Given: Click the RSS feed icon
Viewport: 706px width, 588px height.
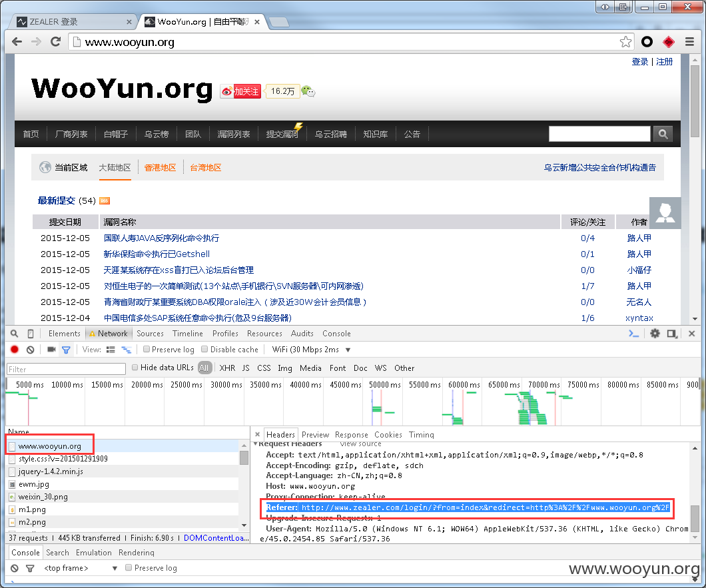Looking at the screenshot, I should pos(105,201).
